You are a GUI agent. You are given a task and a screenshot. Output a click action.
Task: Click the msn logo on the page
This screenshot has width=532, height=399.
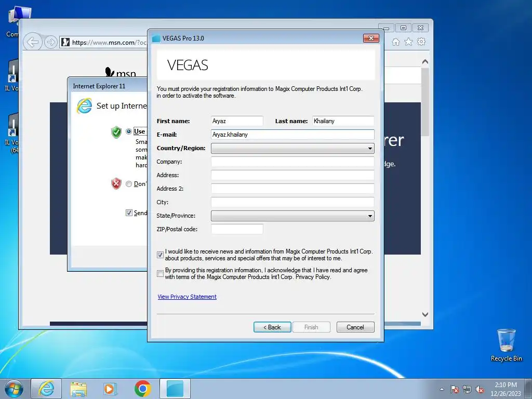pyautogui.click(x=121, y=72)
